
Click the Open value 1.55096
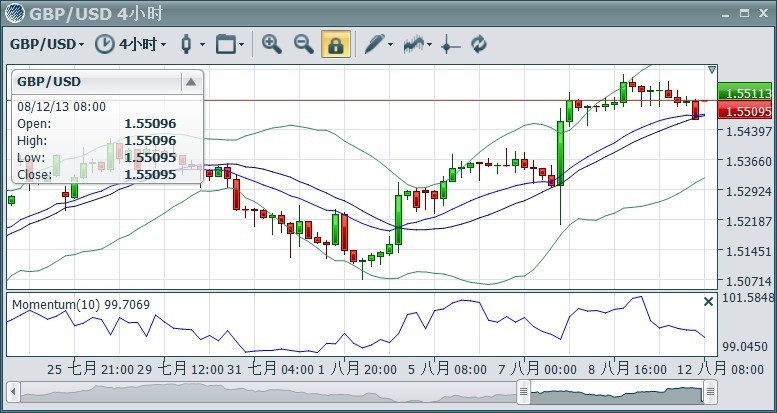(150, 124)
